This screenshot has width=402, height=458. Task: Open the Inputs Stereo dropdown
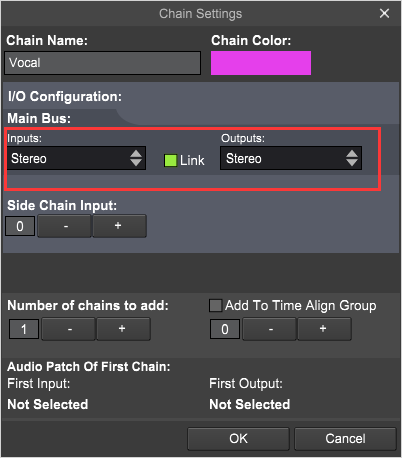(x=76, y=158)
